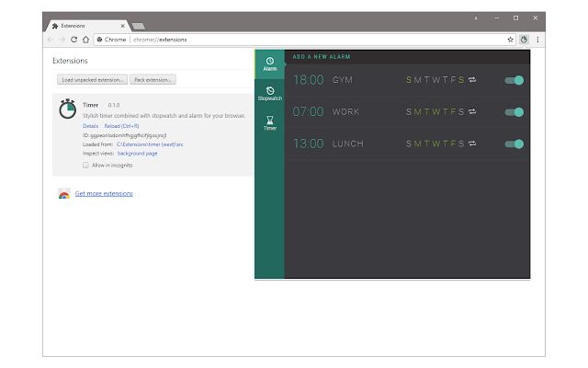Toggle repeat icon for LUNCH alarm
Image resolution: width=588 pixels, height=368 pixels.
472,144
